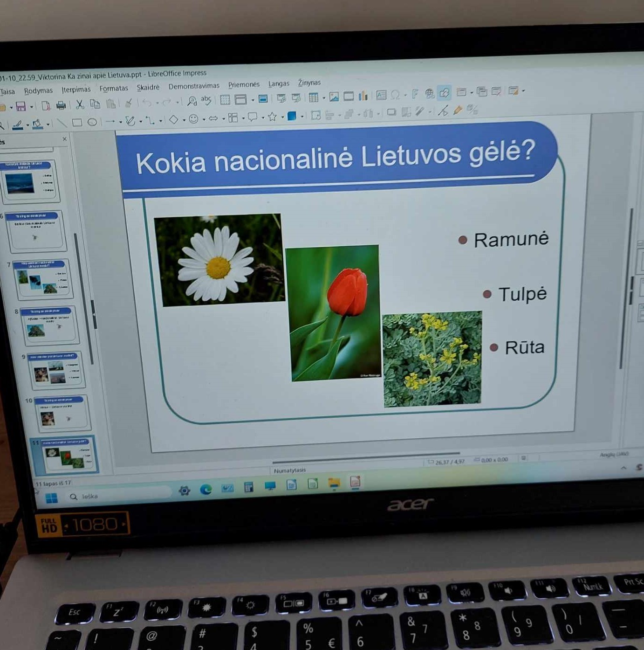Viewport: 644px width, 650px height.
Task: Cut selection with the scissors icon
Action: click(x=80, y=104)
